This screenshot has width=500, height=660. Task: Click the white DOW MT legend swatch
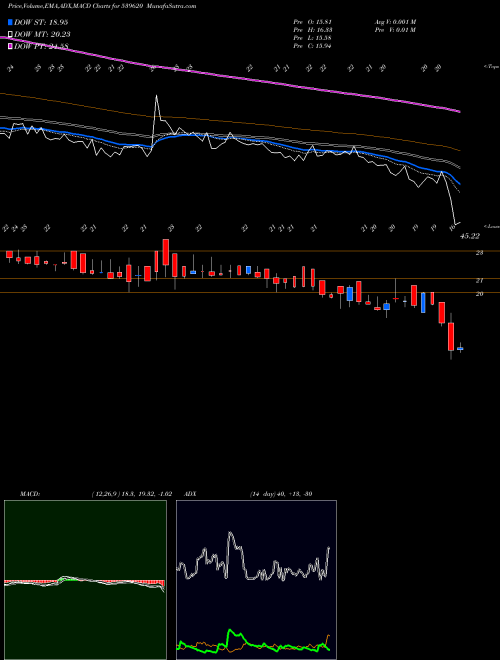[10, 35]
